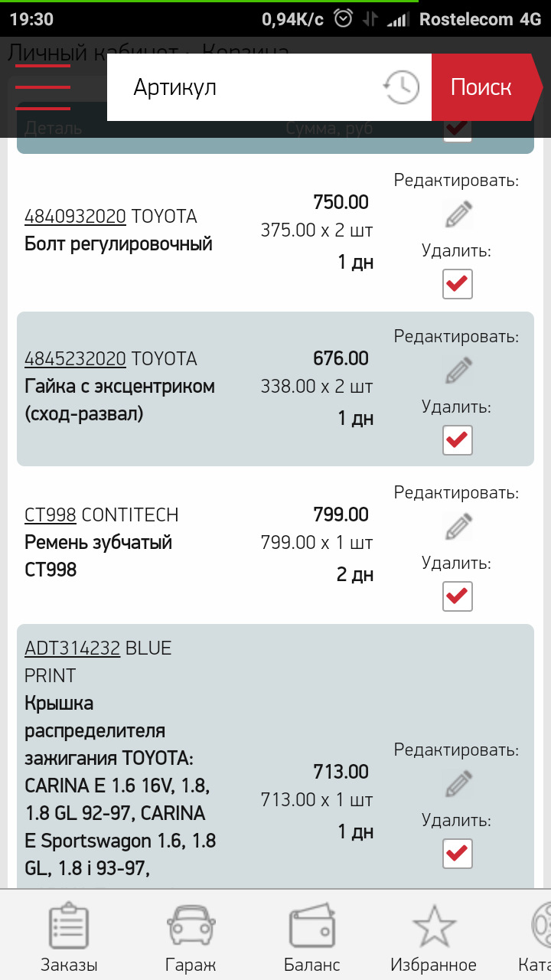Open the Баланс wallet icon
This screenshot has height=980, width=551.
pos(312,928)
